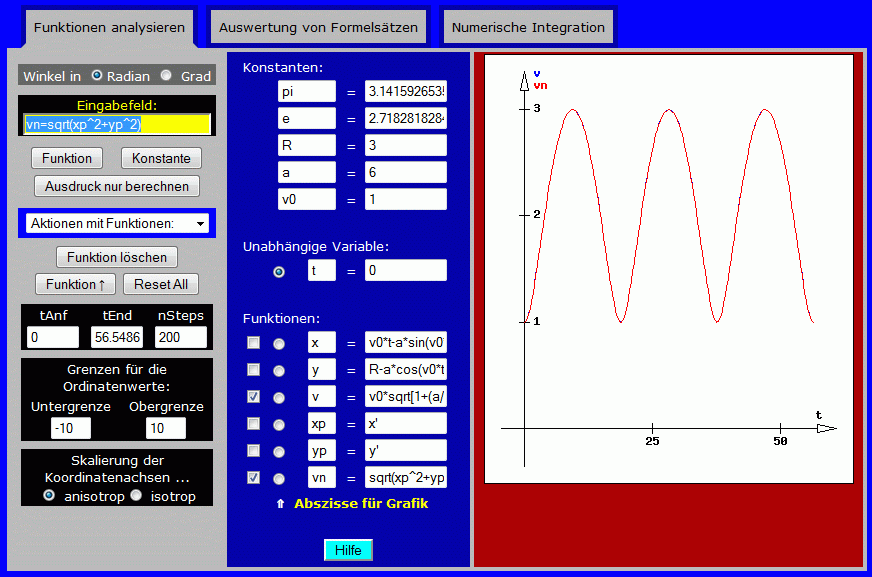Click the Funktion löschen button
872x577 pixels.
coord(117,257)
